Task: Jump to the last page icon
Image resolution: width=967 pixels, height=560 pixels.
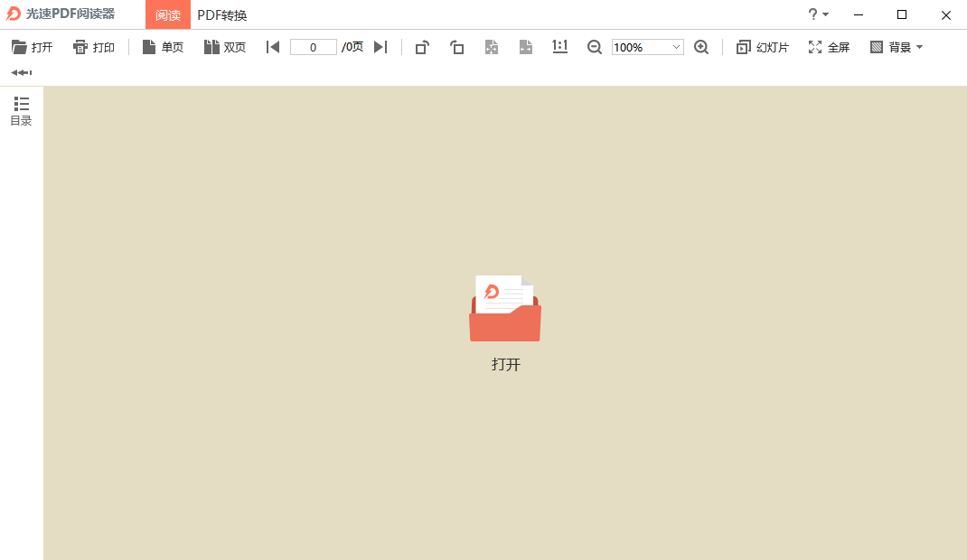Action: (380, 47)
